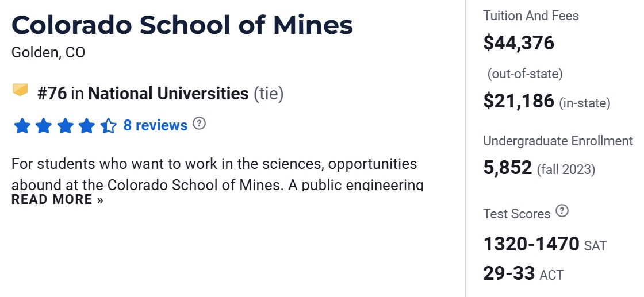Click the 29-33 ACT score range

(509, 273)
